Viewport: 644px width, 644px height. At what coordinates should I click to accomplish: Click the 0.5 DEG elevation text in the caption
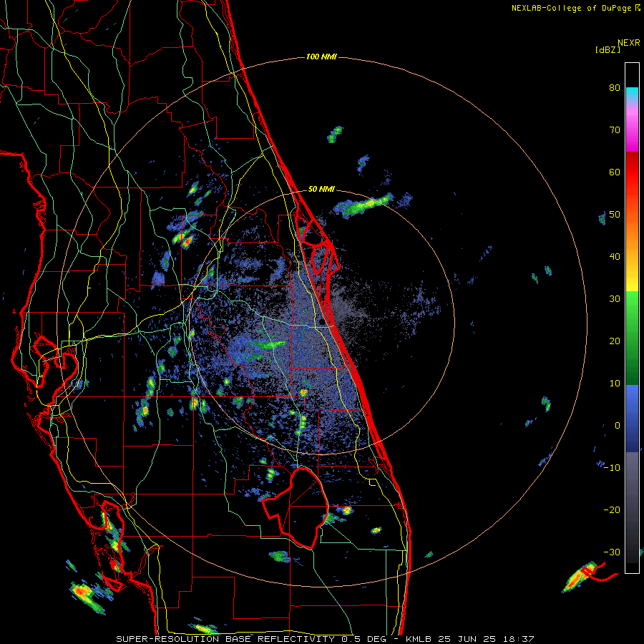(x=364, y=639)
